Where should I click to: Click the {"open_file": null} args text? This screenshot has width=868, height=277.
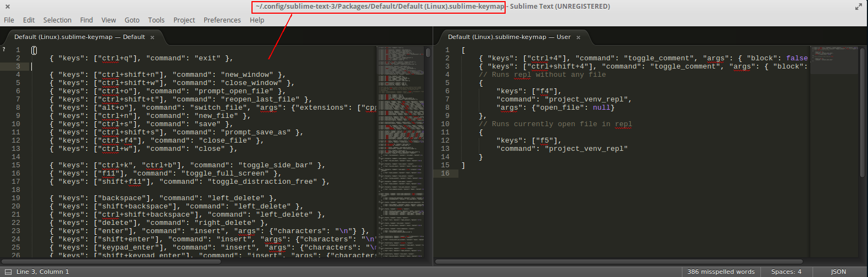click(573, 108)
